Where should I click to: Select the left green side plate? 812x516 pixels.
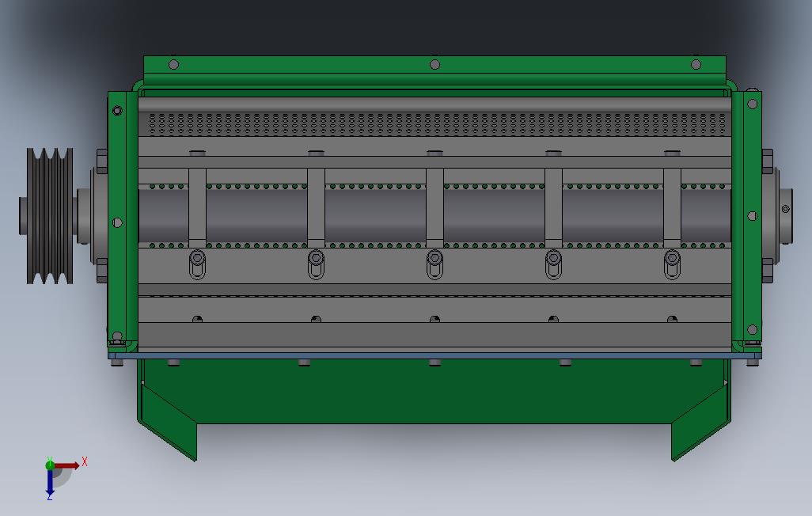[x=123, y=220]
